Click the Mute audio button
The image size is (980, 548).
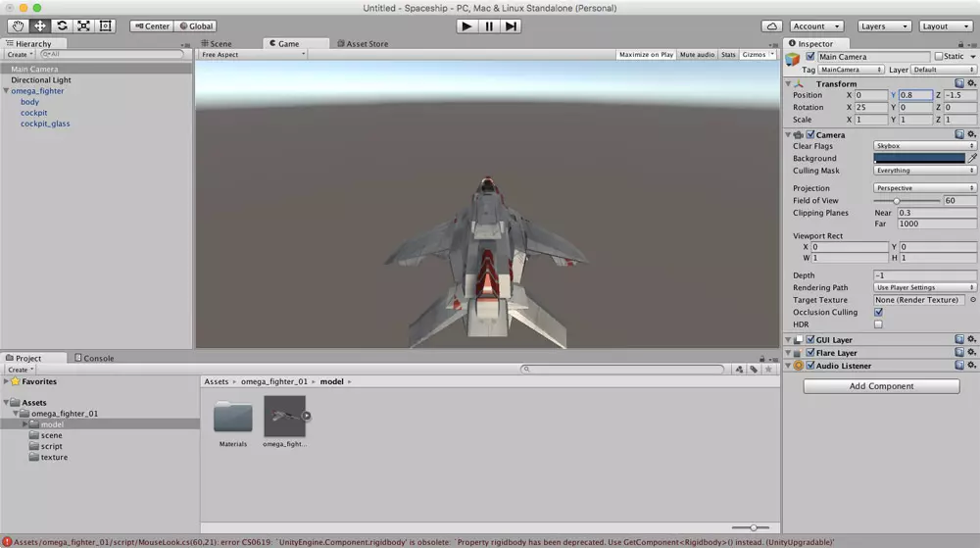pos(697,54)
